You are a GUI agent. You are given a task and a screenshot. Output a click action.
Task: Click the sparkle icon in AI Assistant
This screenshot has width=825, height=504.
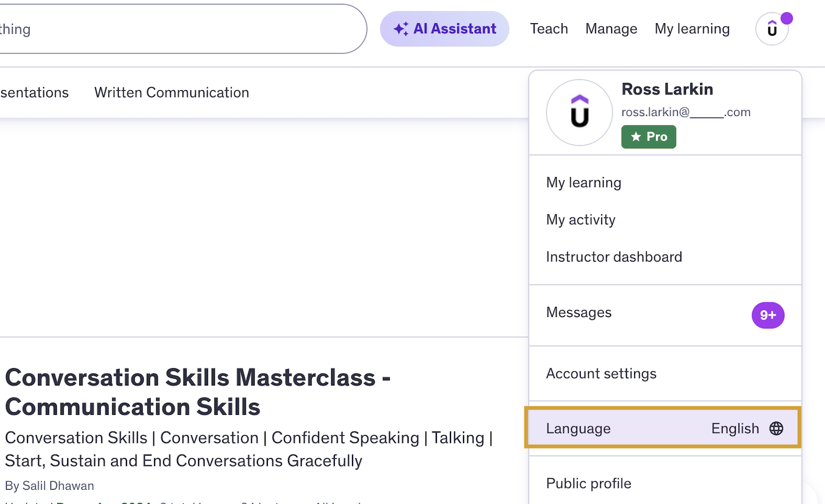401,29
